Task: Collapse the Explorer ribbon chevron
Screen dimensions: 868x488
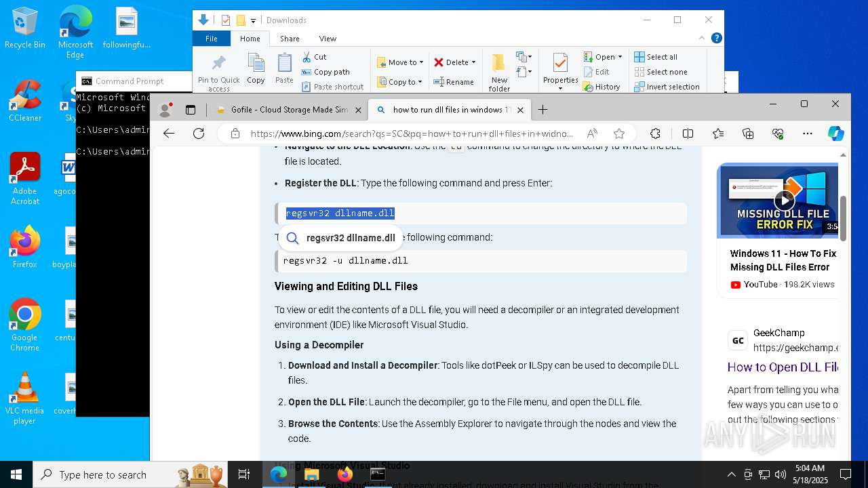Action: point(702,39)
